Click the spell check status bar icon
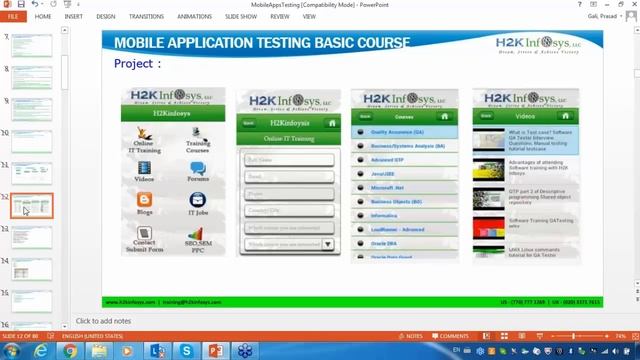The image size is (640, 360). (51, 336)
